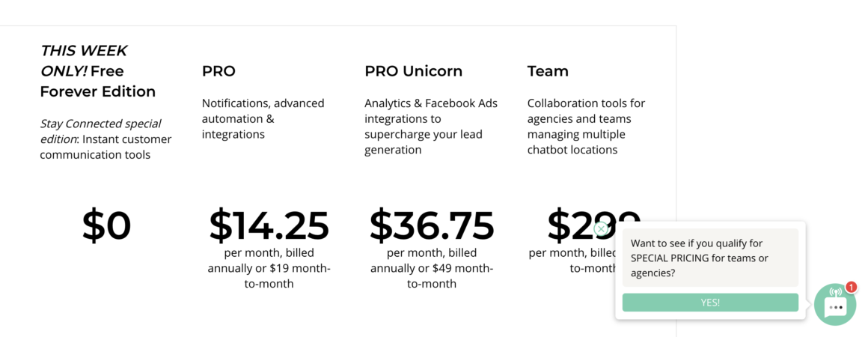Click the $49 month-to-month billing note

(x=432, y=268)
